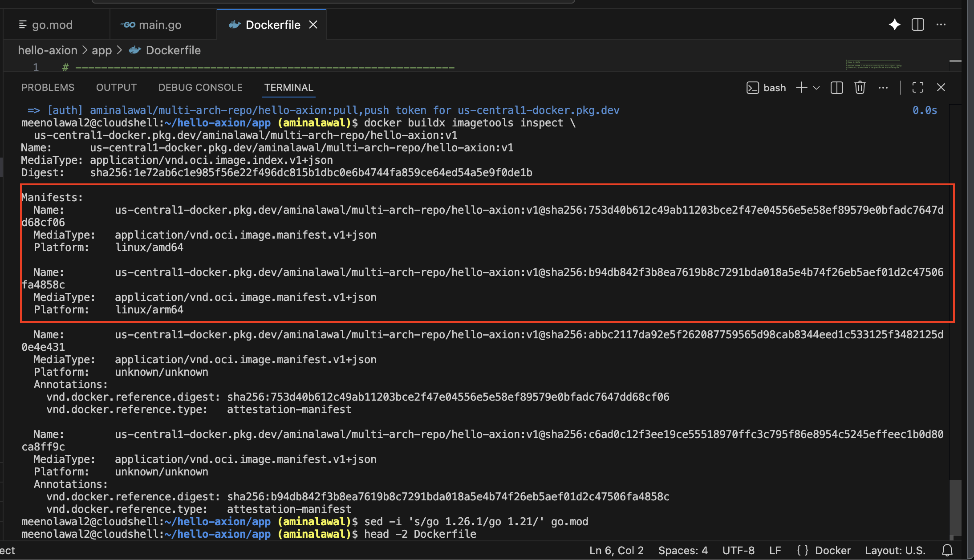This screenshot has width=974, height=560.
Task: Open the go.mod editor tab
Action: click(x=52, y=25)
